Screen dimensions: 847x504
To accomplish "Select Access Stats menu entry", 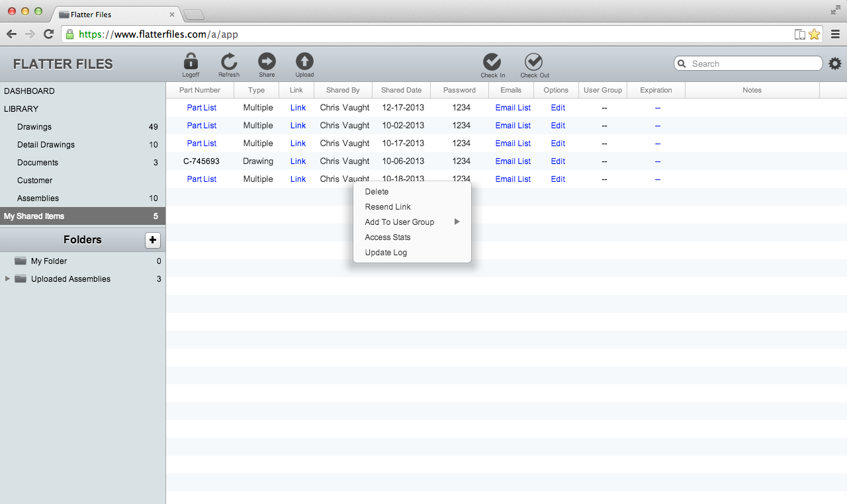I will coord(412,237).
